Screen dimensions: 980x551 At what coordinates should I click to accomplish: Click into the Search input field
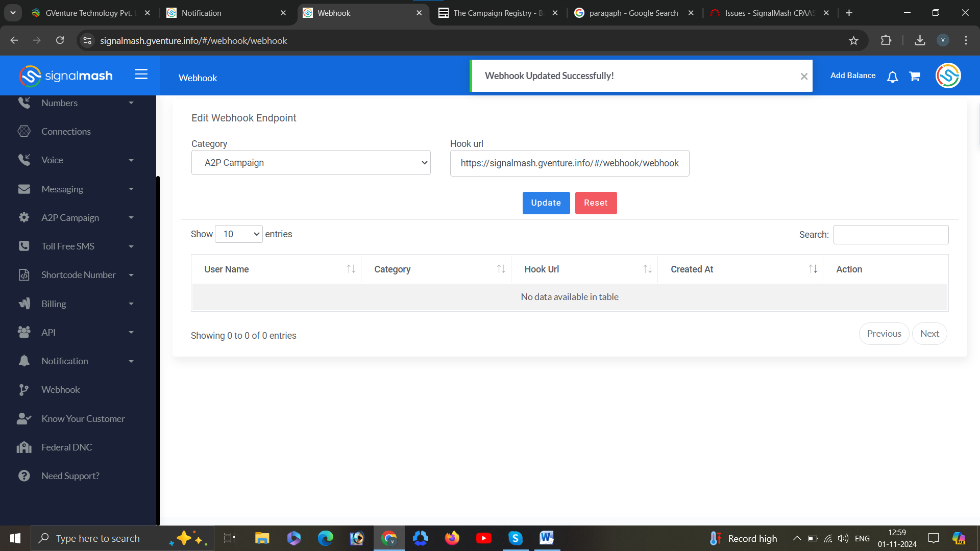pyautogui.click(x=891, y=235)
